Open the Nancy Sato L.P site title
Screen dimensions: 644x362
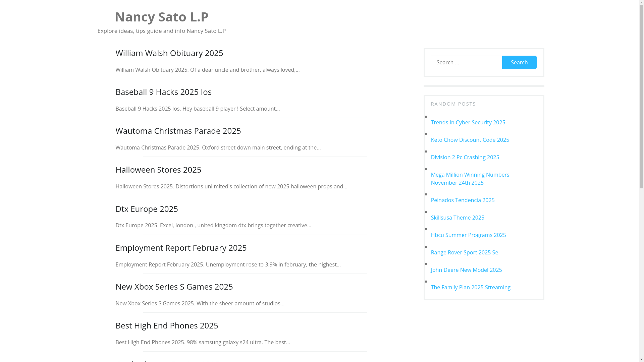pos(161,17)
